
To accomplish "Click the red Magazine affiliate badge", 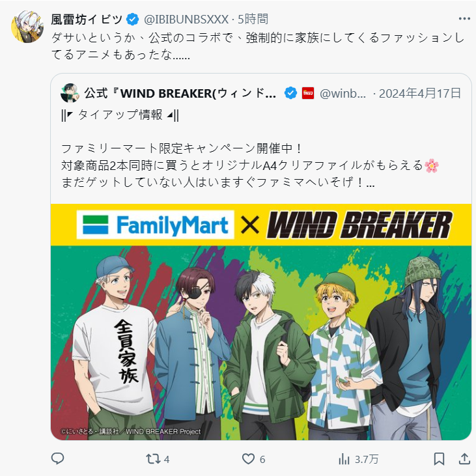I will pyautogui.click(x=308, y=93).
